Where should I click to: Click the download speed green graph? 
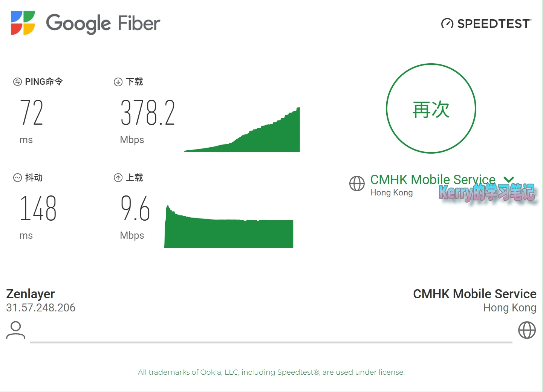click(x=242, y=130)
